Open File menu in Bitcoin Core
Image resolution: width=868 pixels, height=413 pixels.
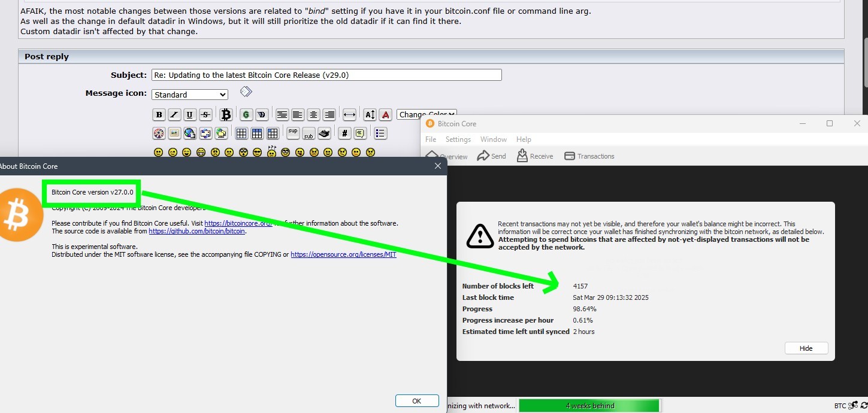click(431, 139)
